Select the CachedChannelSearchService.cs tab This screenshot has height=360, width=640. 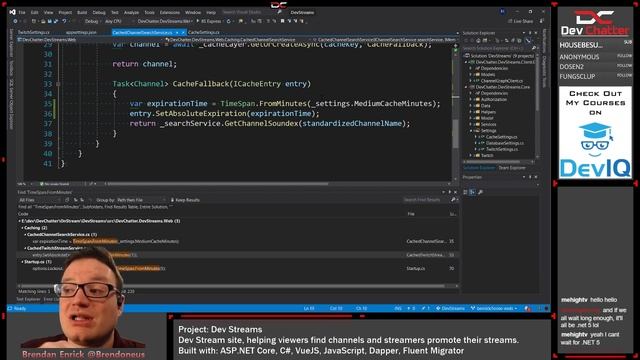click(142, 32)
